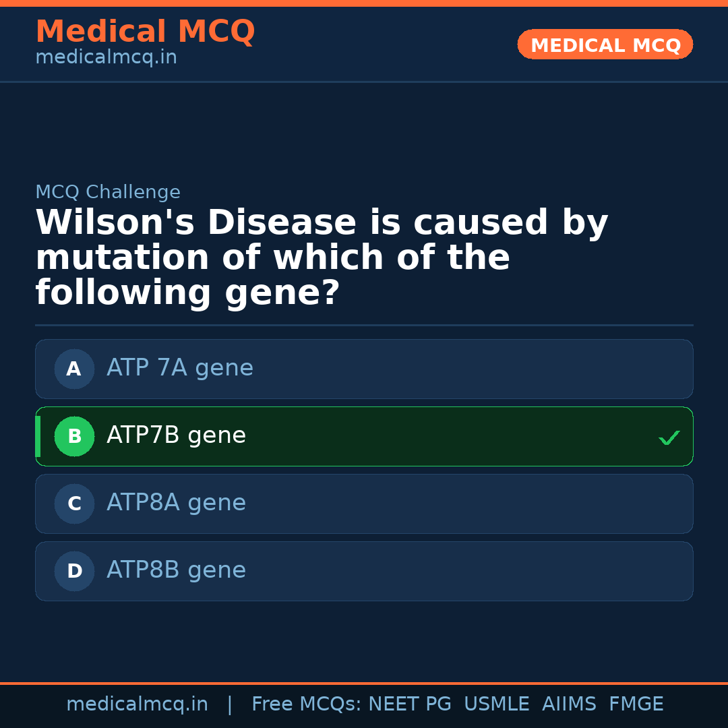The width and height of the screenshot is (728, 728).
Task: Click the Free MCQs label in the footer
Action: pos(306,704)
